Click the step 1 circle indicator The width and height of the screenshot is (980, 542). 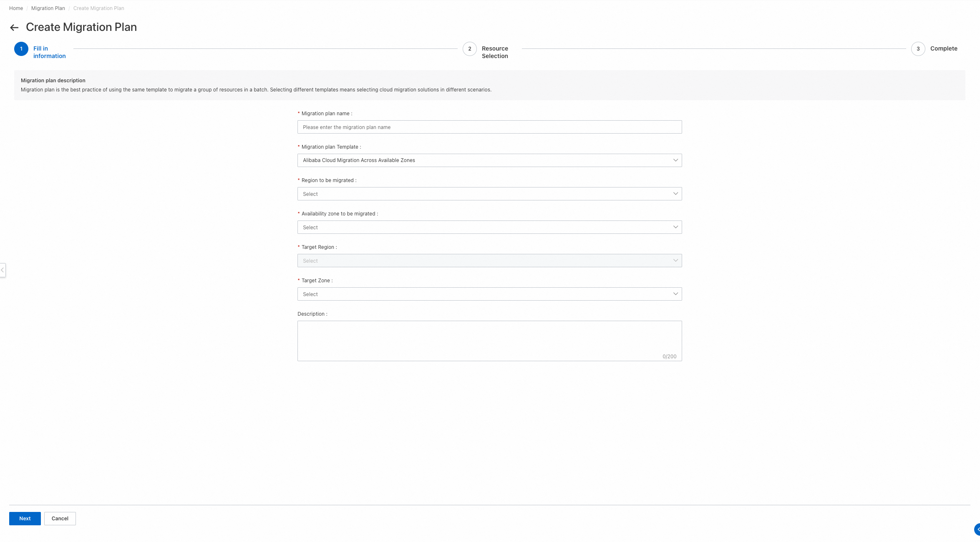(x=21, y=49)
